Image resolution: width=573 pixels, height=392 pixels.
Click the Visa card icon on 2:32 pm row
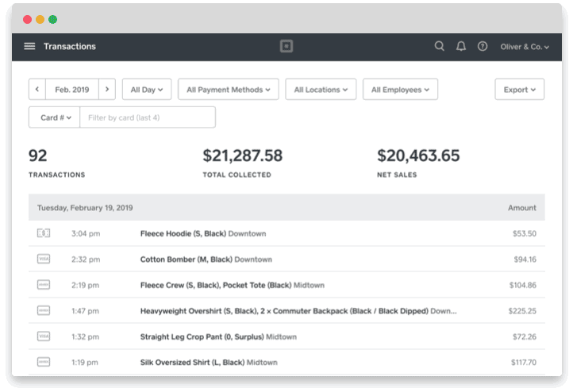[44, 259]
